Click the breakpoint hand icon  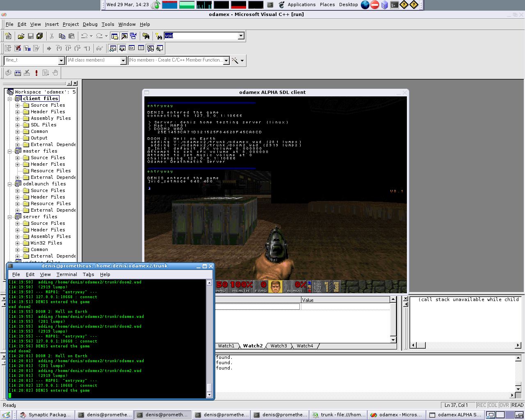(55, 73)
